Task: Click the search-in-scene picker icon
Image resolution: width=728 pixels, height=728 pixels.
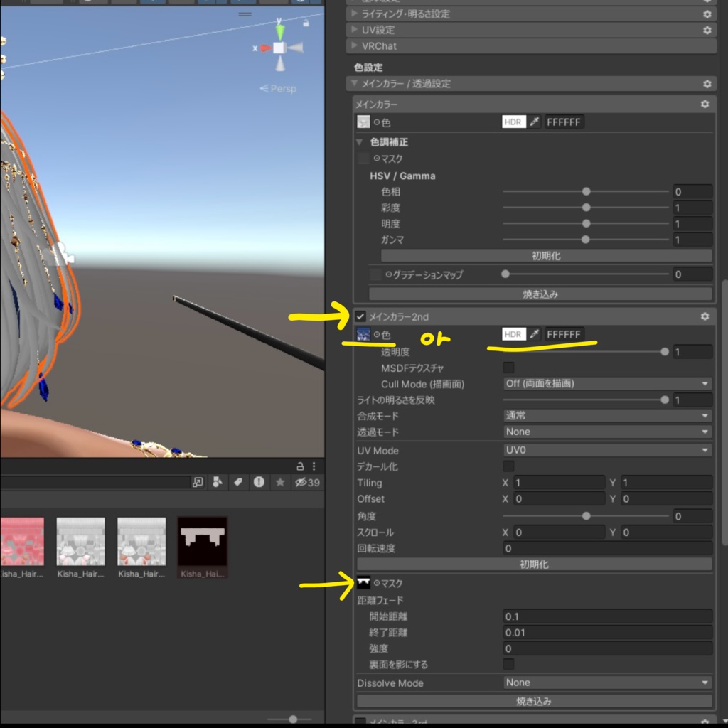Action: [x=198, y=483]
